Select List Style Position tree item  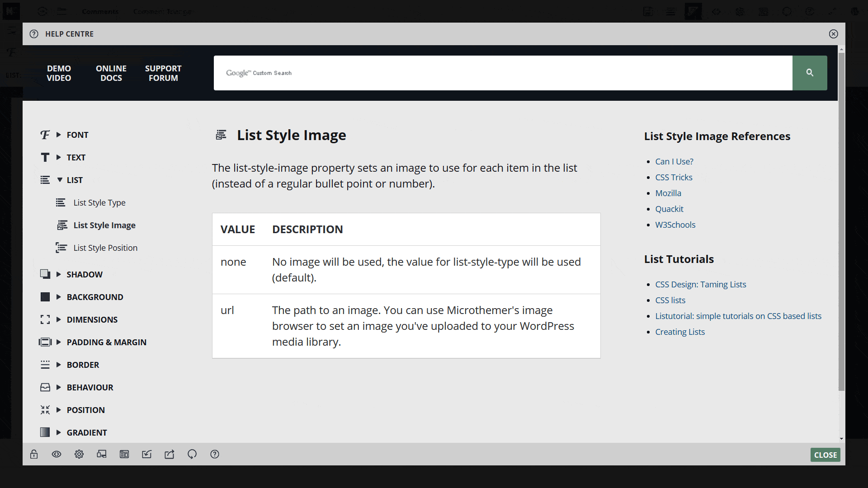point(105,247)
